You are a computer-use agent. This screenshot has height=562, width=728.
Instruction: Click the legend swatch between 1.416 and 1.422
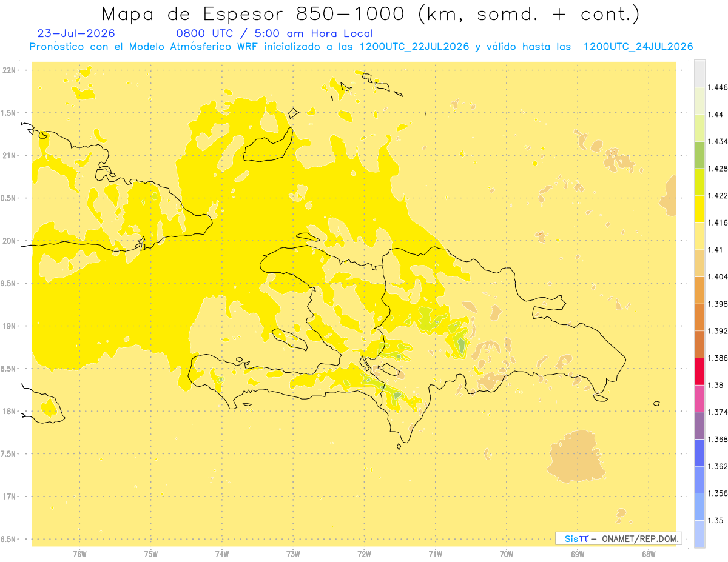699,209
